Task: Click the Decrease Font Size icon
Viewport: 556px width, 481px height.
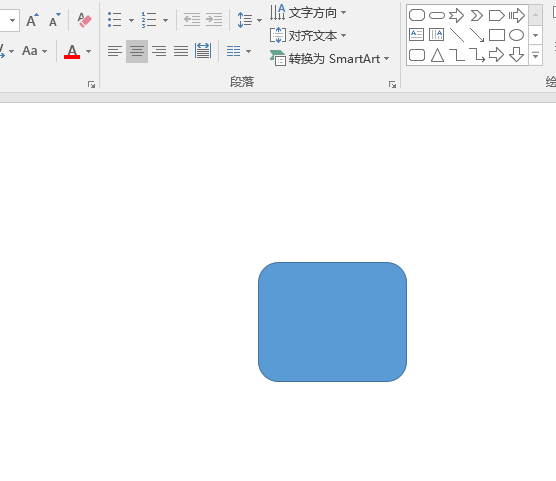Action: 54,20
